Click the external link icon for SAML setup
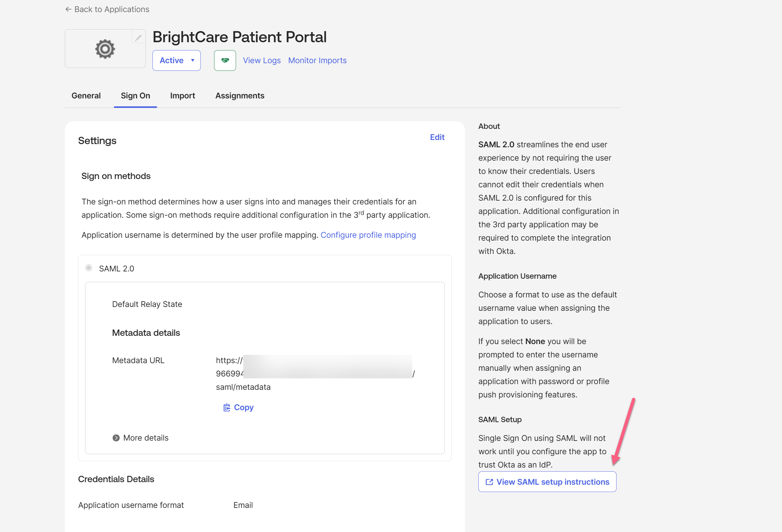This screenshot has height=532, width=782. click(x=489, y=482)
